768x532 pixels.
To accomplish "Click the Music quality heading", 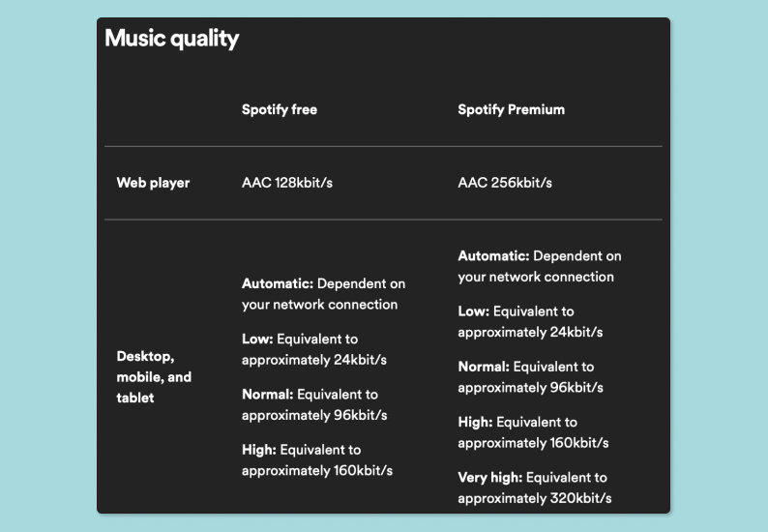I will coord(171,39).
